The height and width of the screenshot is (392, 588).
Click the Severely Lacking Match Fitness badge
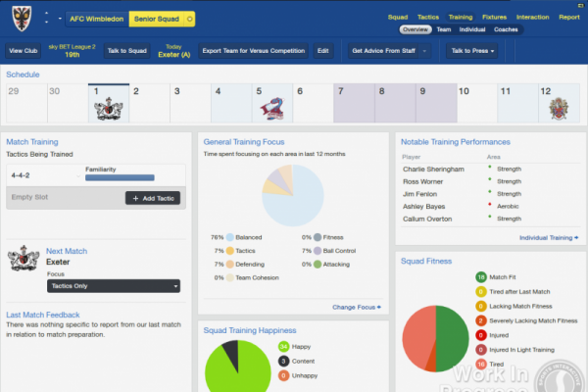click(x=481, y=320)
